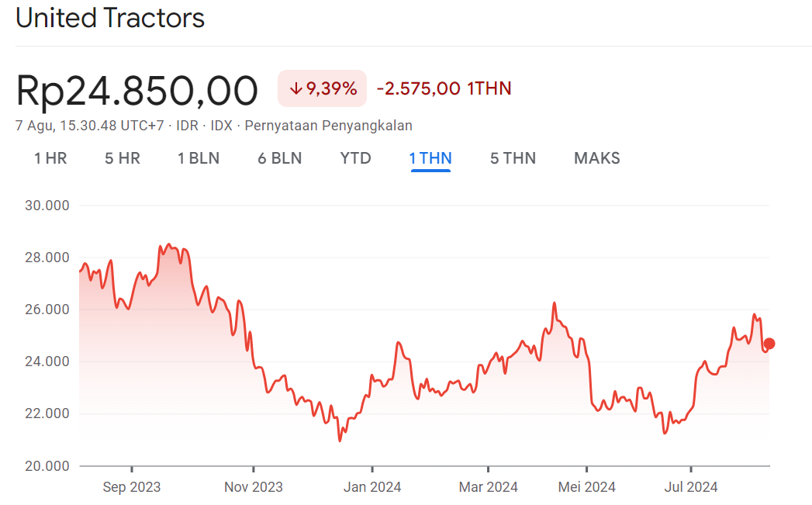The image size is (812, 505).
Task: Click the -2.575,00 1THN change value
Action: click(443, 88)
